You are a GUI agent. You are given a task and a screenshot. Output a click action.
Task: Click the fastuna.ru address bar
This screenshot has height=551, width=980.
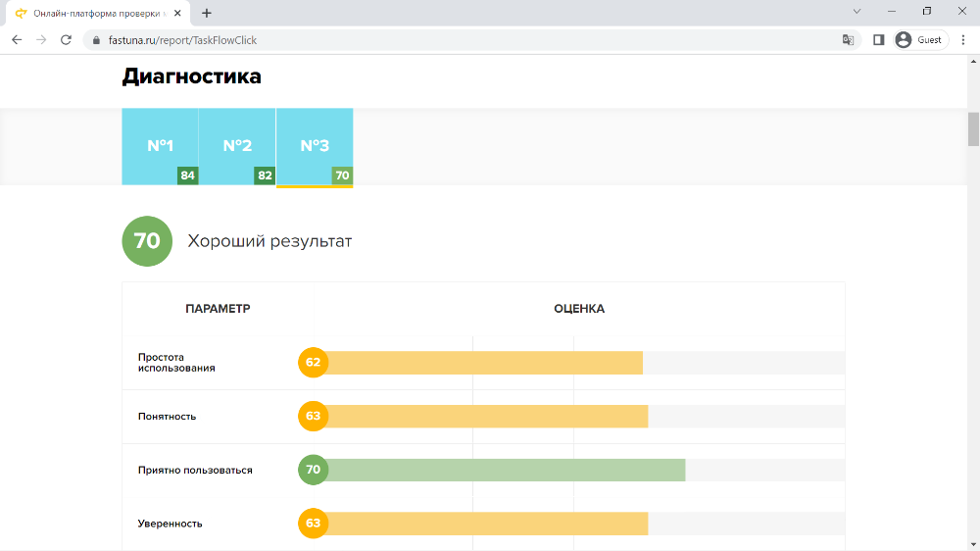coord(472,40)
